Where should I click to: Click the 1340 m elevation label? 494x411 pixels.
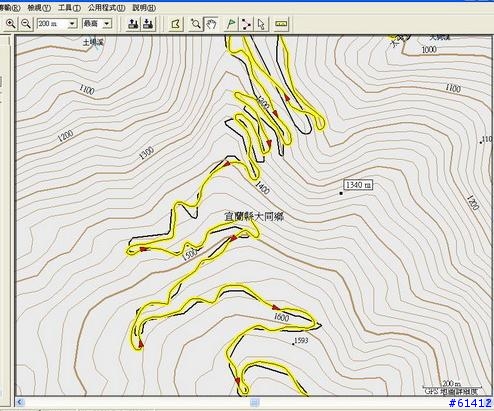[x=358, y=185]
